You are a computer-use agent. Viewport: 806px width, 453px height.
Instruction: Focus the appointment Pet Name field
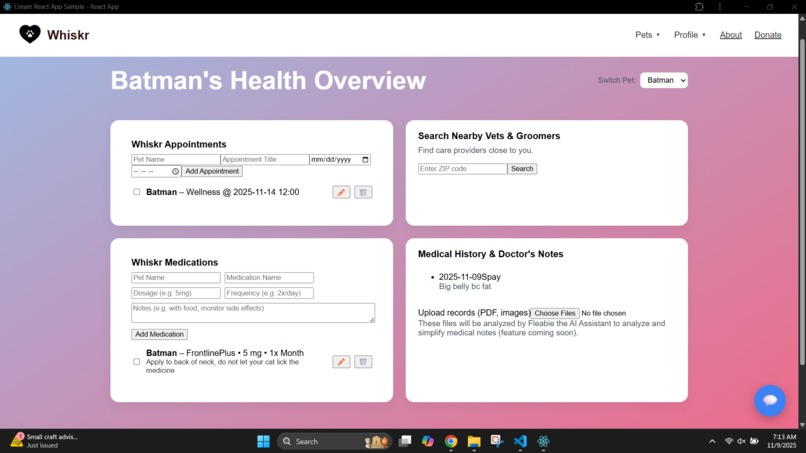(175, 159)
